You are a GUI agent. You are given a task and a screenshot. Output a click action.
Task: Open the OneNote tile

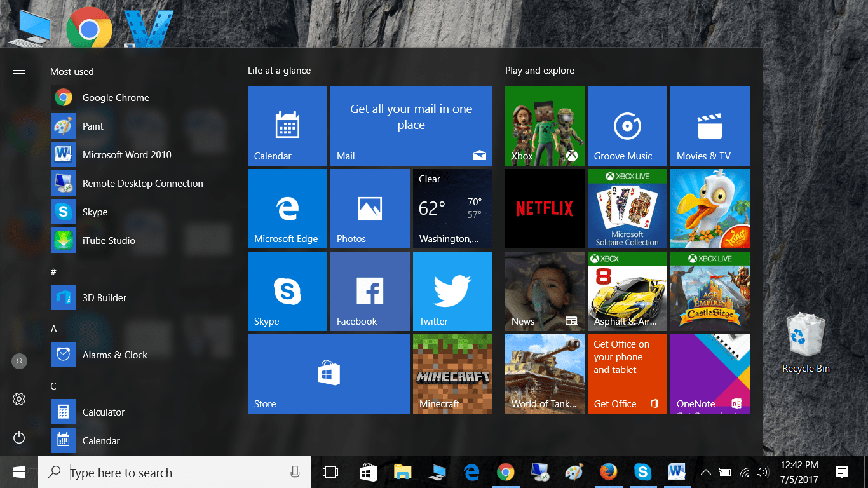pos(710,374)
